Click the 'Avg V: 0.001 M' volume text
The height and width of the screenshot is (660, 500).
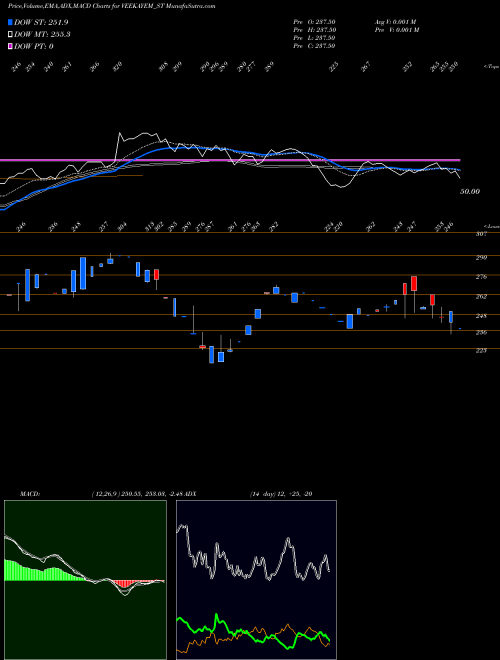pos(395,22)
